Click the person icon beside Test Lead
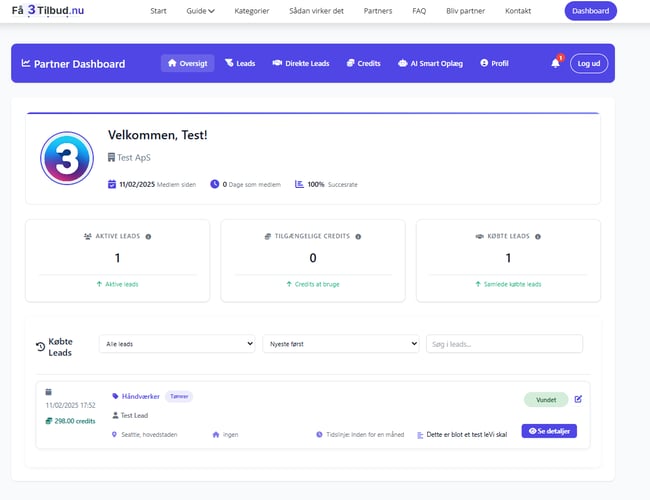The height and width of the screenshot is (500, 650). 115,415
